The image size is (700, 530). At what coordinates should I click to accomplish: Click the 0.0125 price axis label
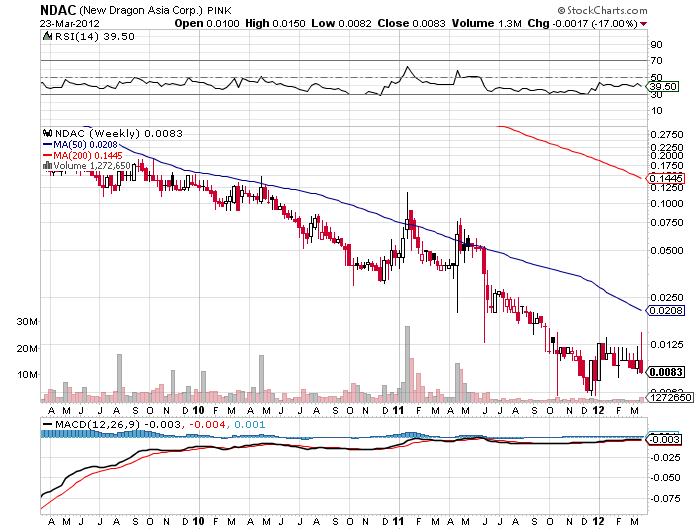click(x=667, y=344)
